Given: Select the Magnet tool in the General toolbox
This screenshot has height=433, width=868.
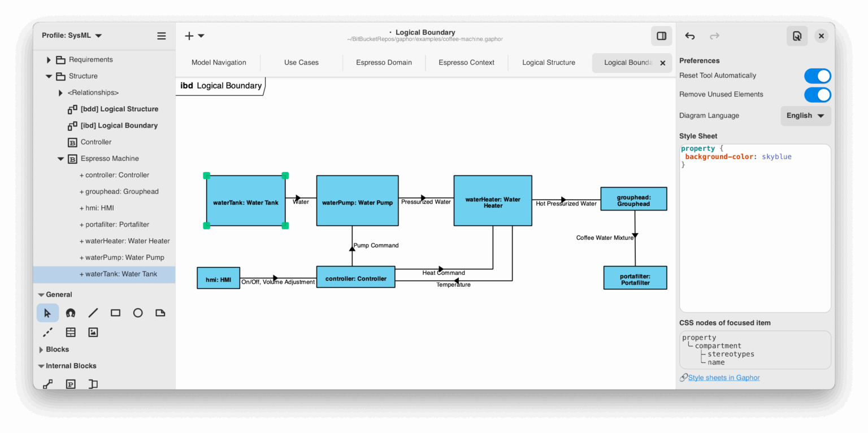Looking at the screenshot, I should click(71, 313).
